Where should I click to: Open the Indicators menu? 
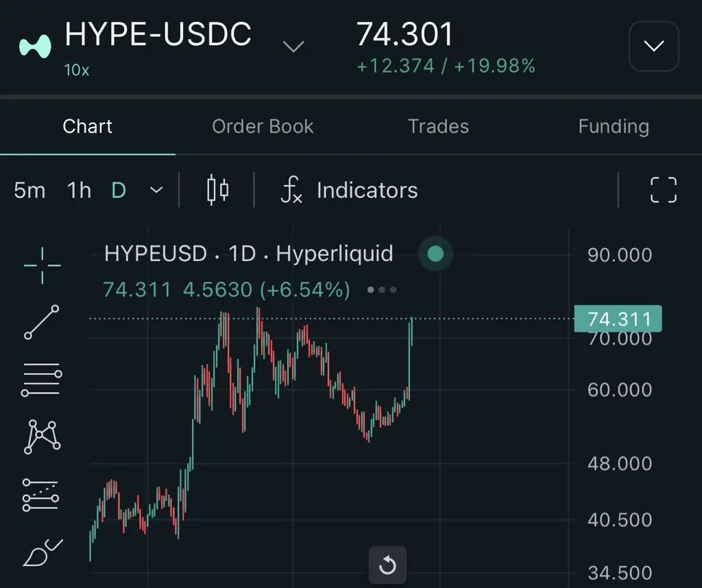(367, 191)
